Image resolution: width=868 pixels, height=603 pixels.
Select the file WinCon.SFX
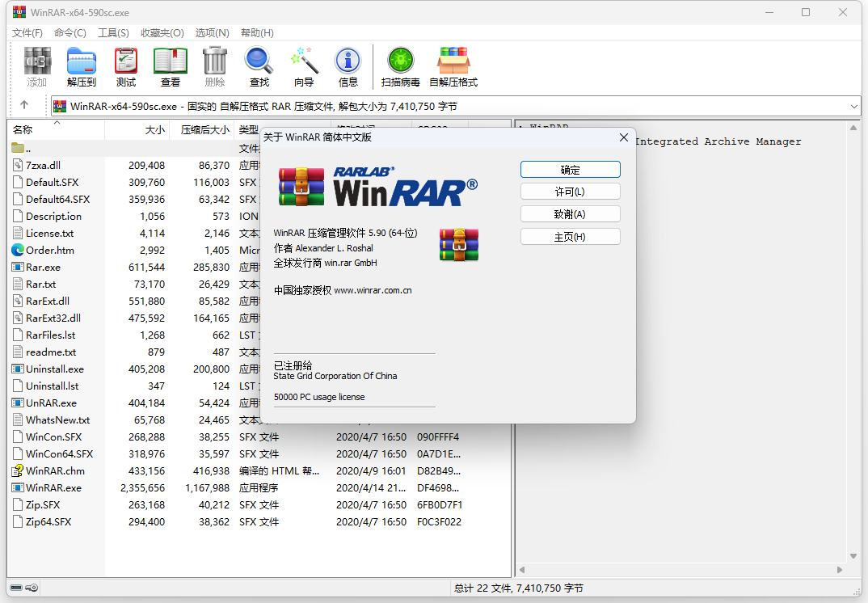[53, 436]
